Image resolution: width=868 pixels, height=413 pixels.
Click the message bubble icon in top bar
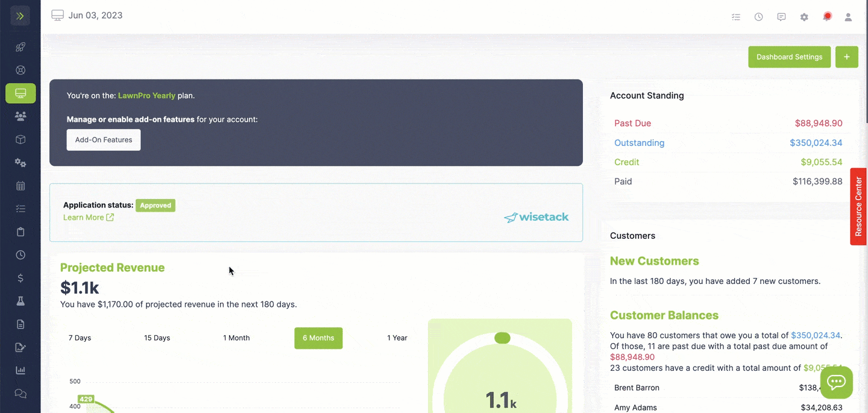pos(781,17)
